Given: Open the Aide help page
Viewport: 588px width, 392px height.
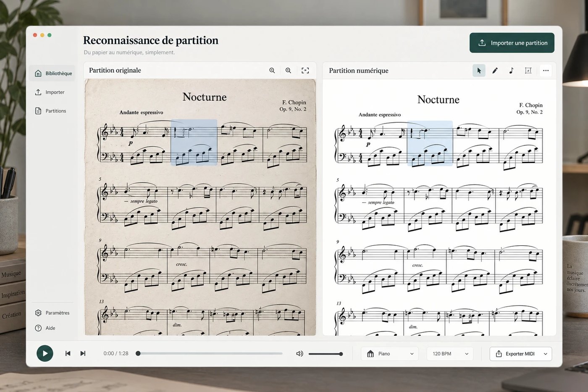Looking at the screenshot, I should (45, 328).
